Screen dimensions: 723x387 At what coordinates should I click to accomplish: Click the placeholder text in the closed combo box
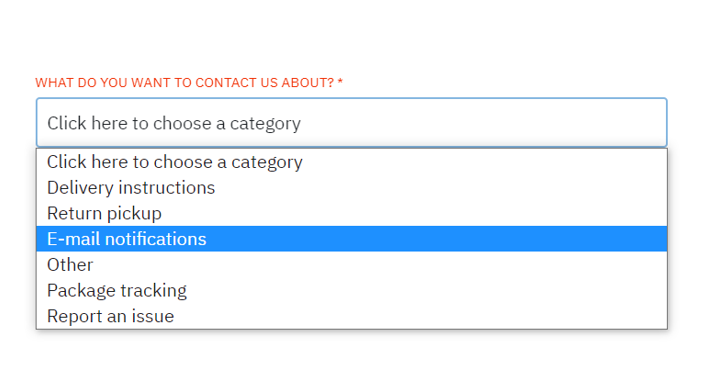coord(174,124)
